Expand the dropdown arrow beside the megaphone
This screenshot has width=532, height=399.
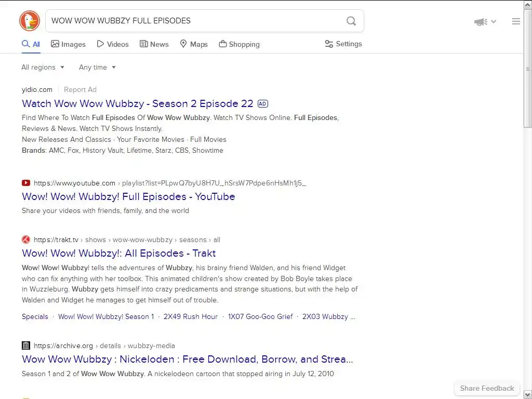coord(494,22)
